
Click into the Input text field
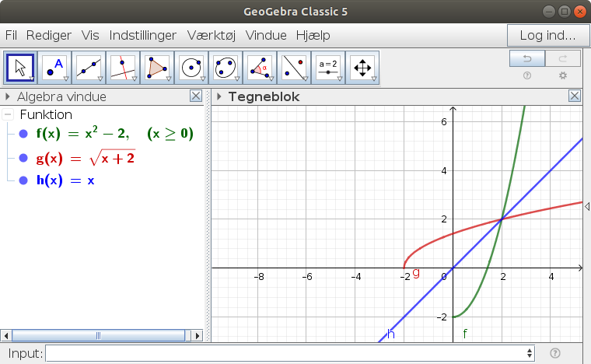(x=290, y=353)
